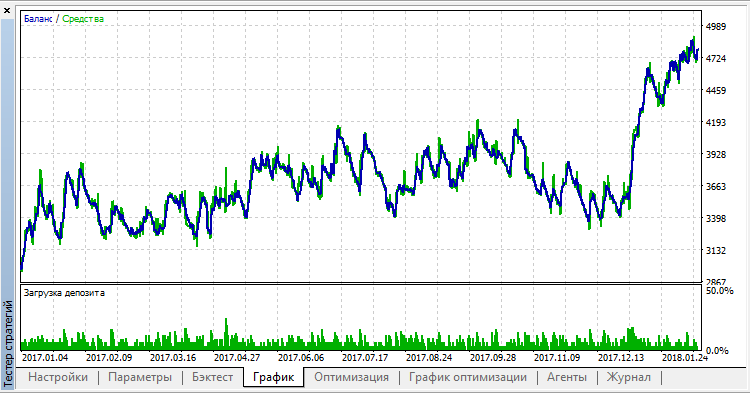Click the 4193 axis value
The image size is (750, 394).
tap(716, 122)
